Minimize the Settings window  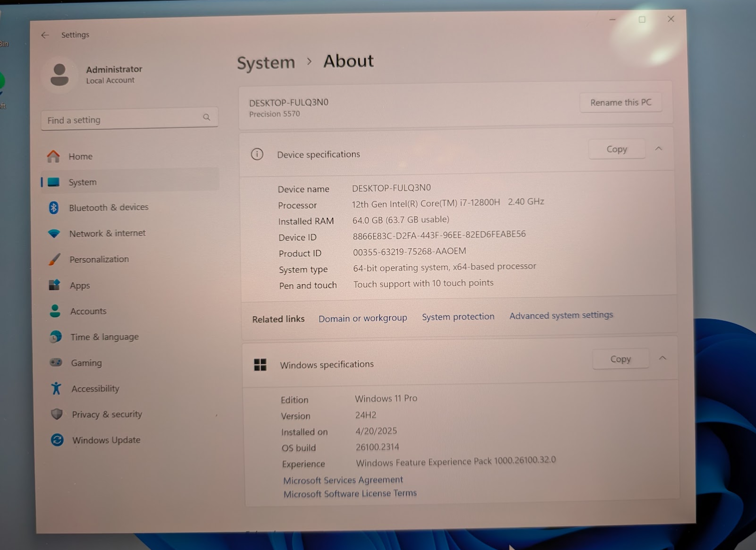coord(612,20)
